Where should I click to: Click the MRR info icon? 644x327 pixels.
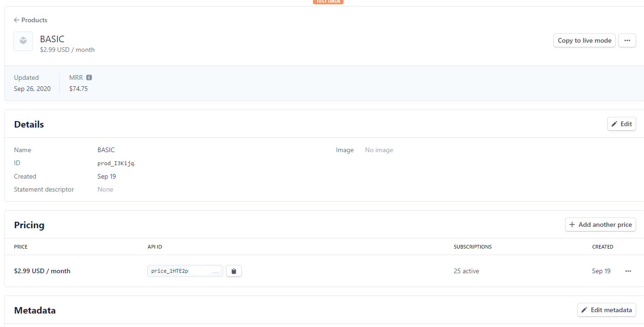(88, 77)
